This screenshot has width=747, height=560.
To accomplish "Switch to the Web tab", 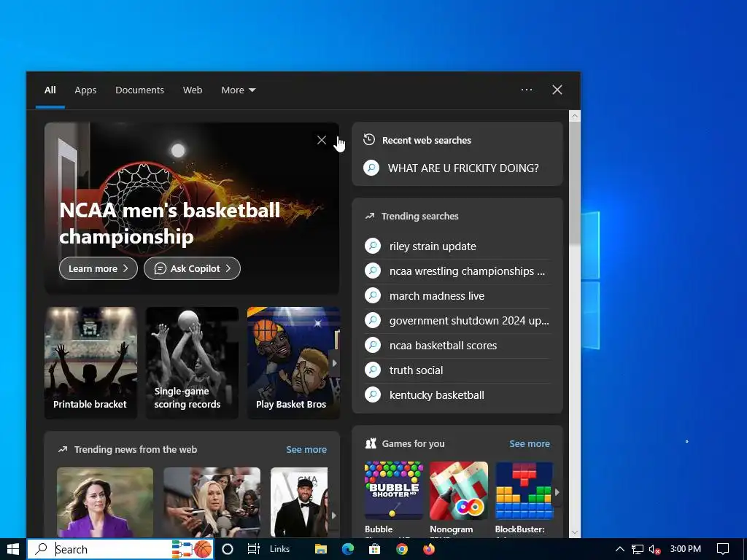I will tap(193, 90).
